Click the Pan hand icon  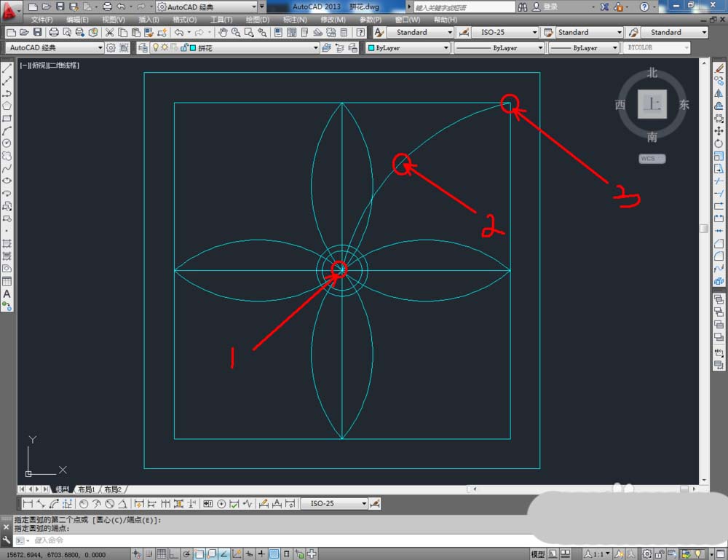click(x=223, y=33)
